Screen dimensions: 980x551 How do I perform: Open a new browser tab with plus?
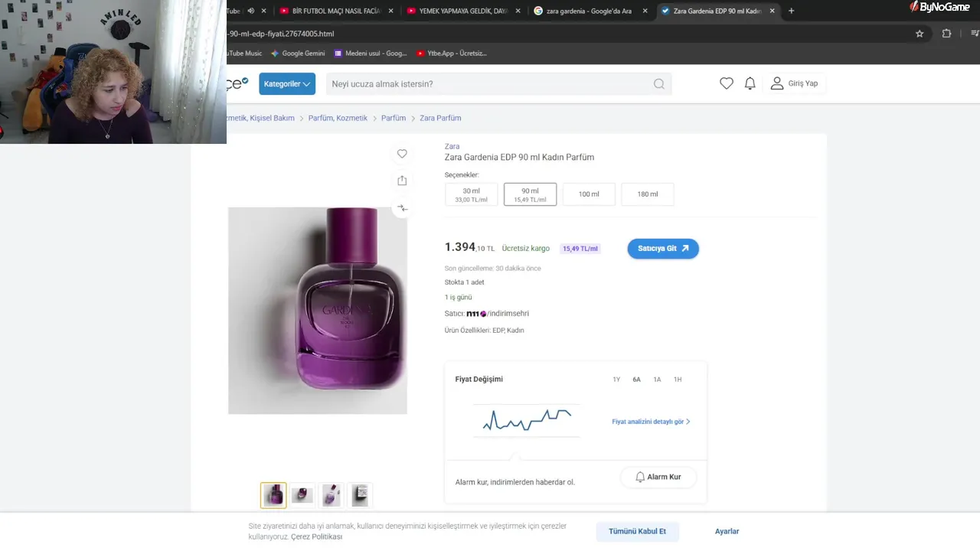pyautogui.click(x=791, y=11)
